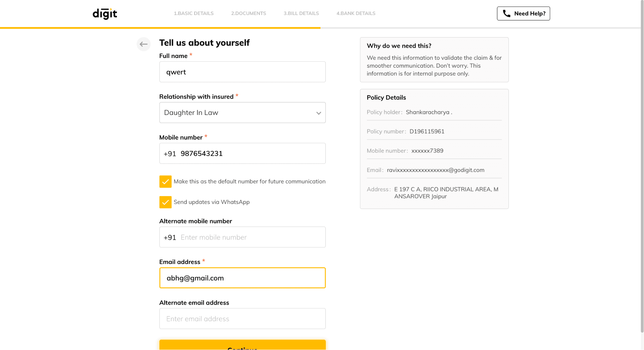This screenshot has height=350, width=644.
Task: Disable Send updates via WhatsApp checkbox
Action: 165,202
